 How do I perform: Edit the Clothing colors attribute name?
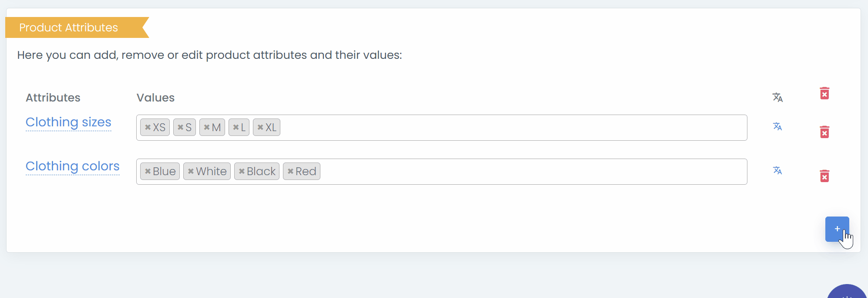click(72, 166)
